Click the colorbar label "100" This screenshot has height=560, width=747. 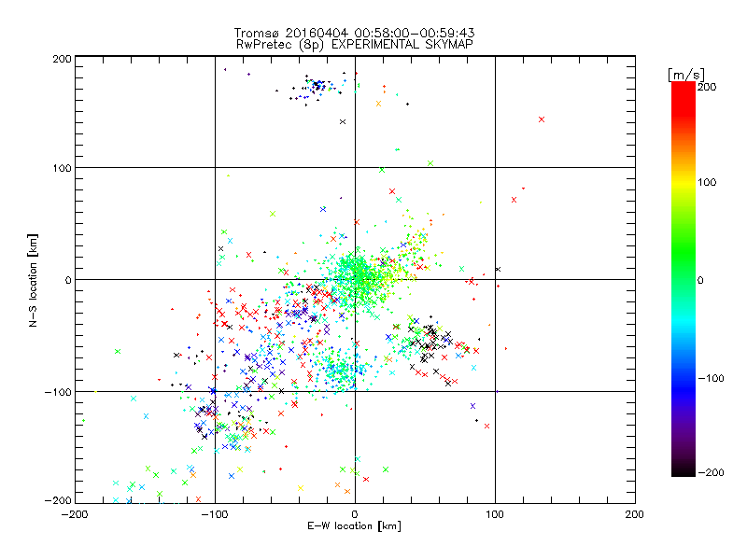[707, 182]
